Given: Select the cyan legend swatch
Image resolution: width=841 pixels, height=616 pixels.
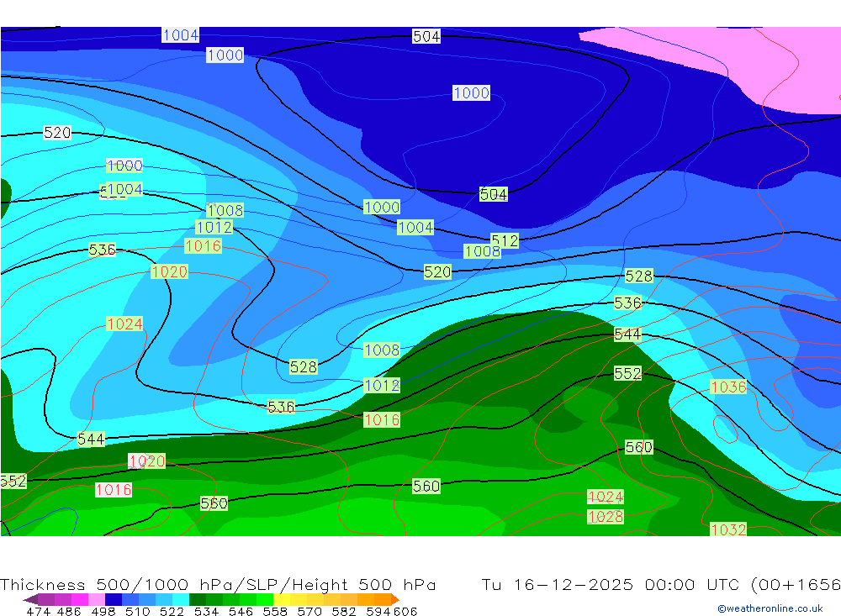Looking at the screenshot, I should coord(181,599).
